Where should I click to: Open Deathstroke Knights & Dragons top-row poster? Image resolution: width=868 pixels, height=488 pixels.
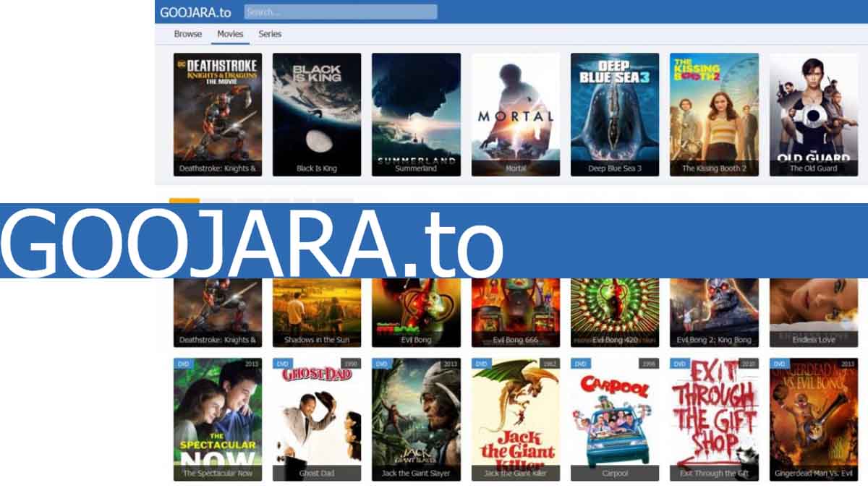[x=218, y=114]
